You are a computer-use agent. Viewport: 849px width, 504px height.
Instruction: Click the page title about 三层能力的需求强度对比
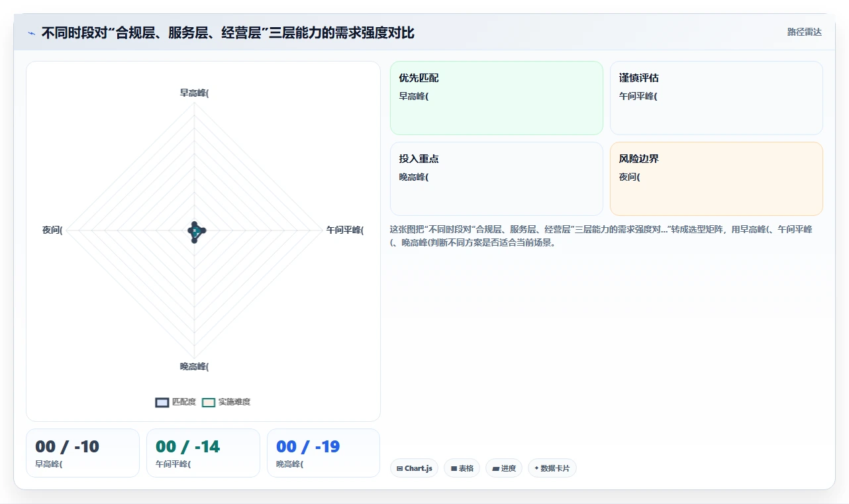pos(228,33)
